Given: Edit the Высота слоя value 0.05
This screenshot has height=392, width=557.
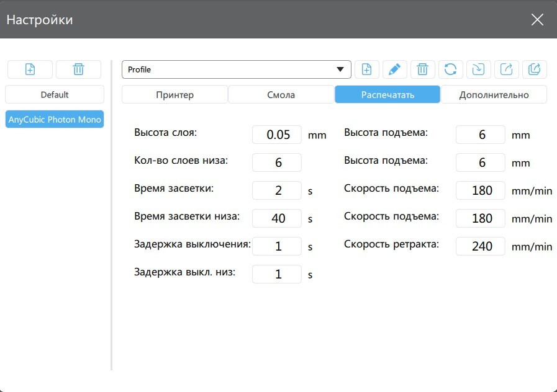Looking at the screenshot, I should pos(277,135).
